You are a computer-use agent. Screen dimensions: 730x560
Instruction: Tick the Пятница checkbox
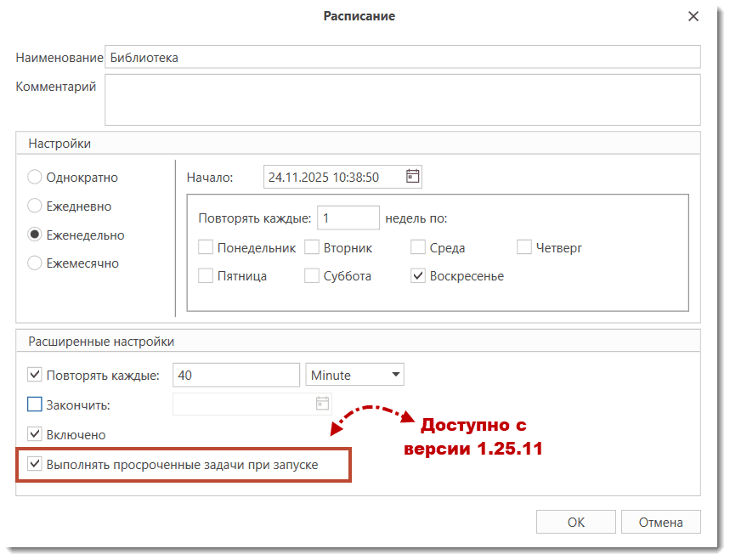206,276
